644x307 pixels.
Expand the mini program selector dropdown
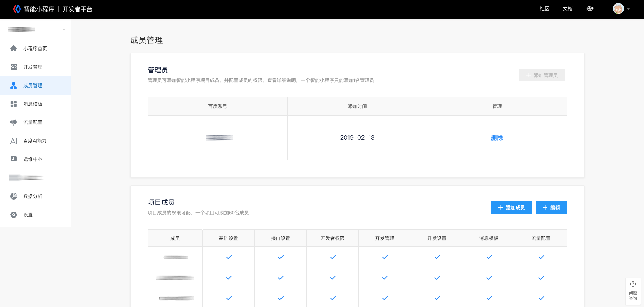pos(64,29)
